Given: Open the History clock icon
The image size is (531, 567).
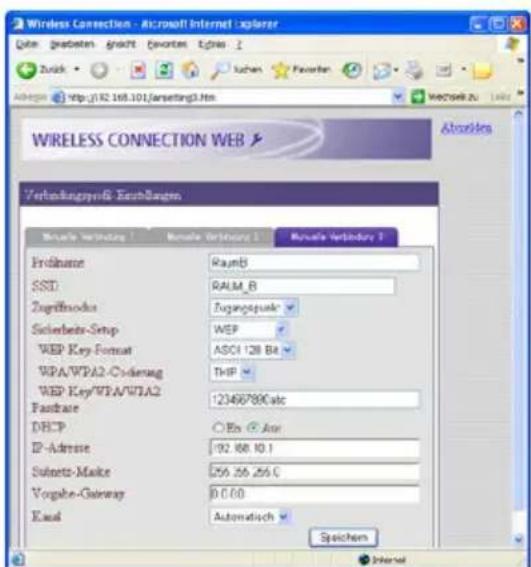Looking at the screenshot, I should coord(352,70).
